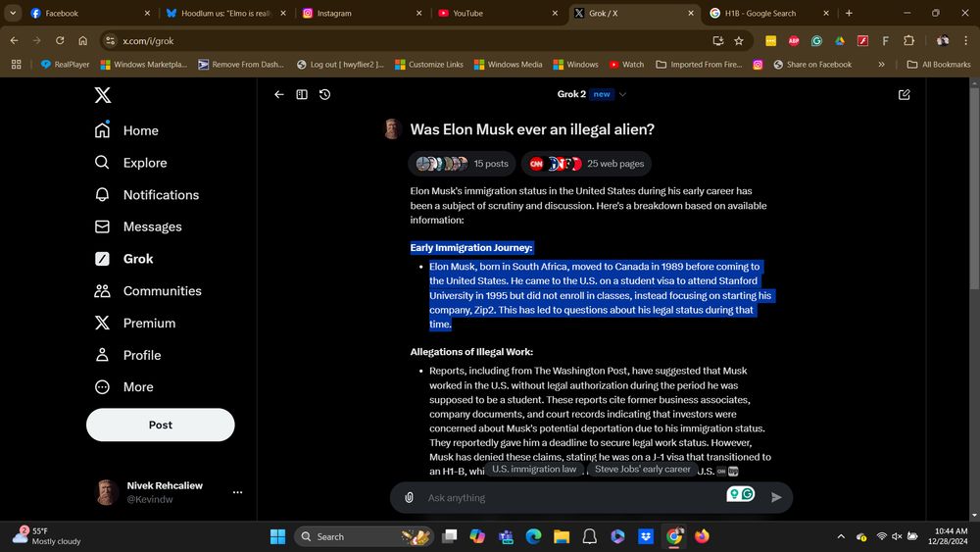980x552 pixels.
Task: Open the ABP adblock extension icon
Action: 794,40
